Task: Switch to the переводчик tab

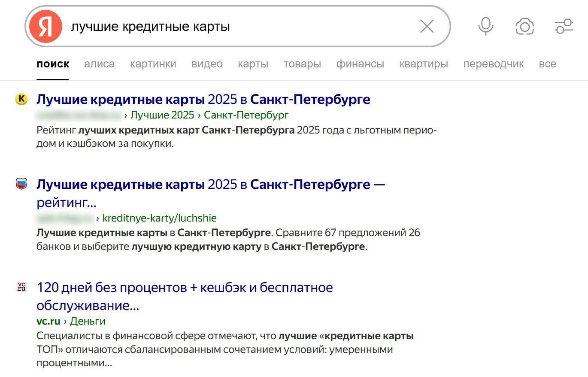Action: [494, 64]
